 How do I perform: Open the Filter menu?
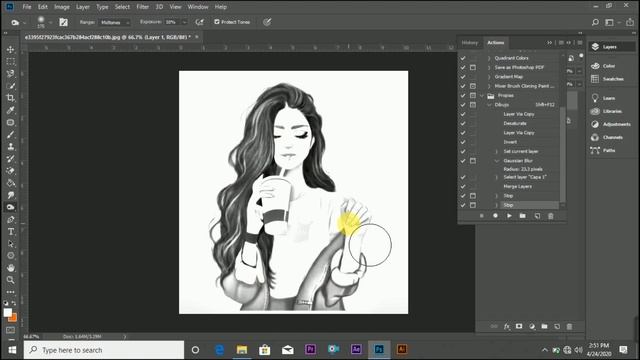tap(142, 7)
